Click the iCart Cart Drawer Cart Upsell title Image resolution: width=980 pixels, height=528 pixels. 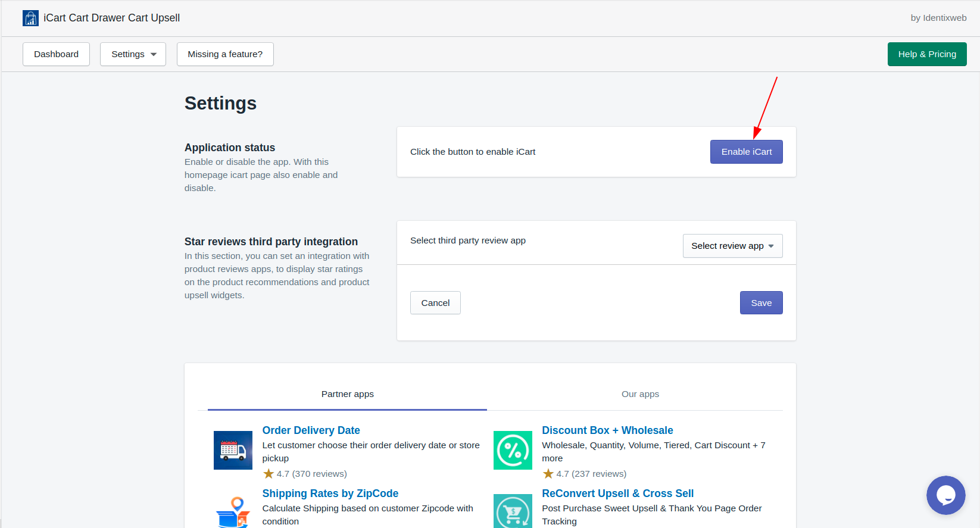click(x=111, y=18)
